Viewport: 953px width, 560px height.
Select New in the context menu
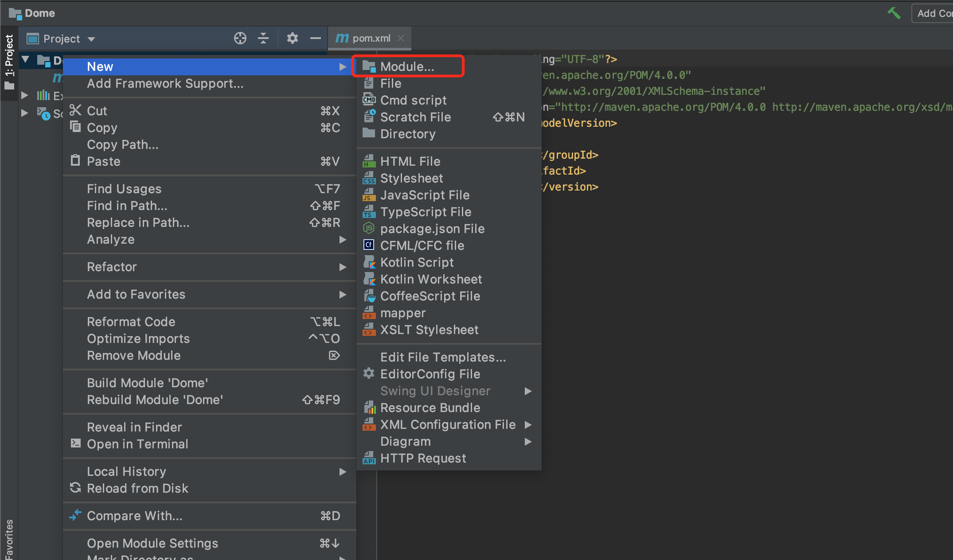210,66
